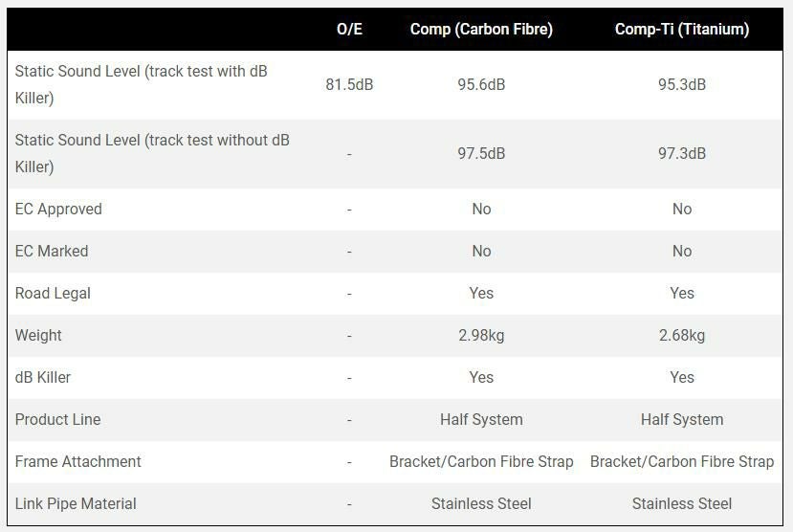The height and width of the screenshot is (532, 793).
Task: Click the EC Approved row label
Action: 58,209
